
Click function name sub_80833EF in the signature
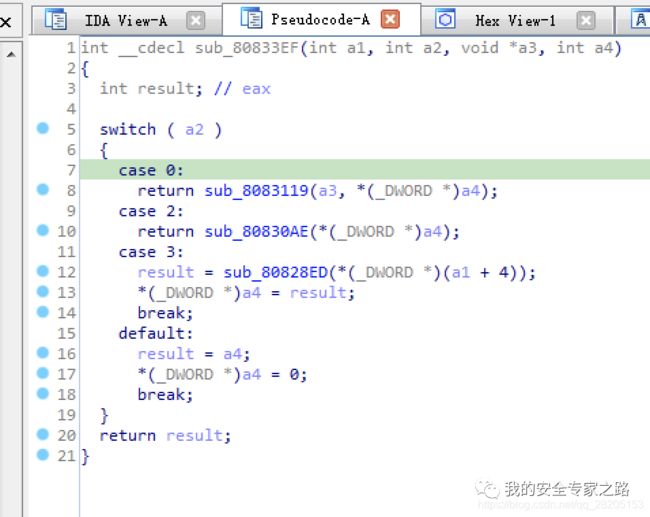click(x=247, y=48)
